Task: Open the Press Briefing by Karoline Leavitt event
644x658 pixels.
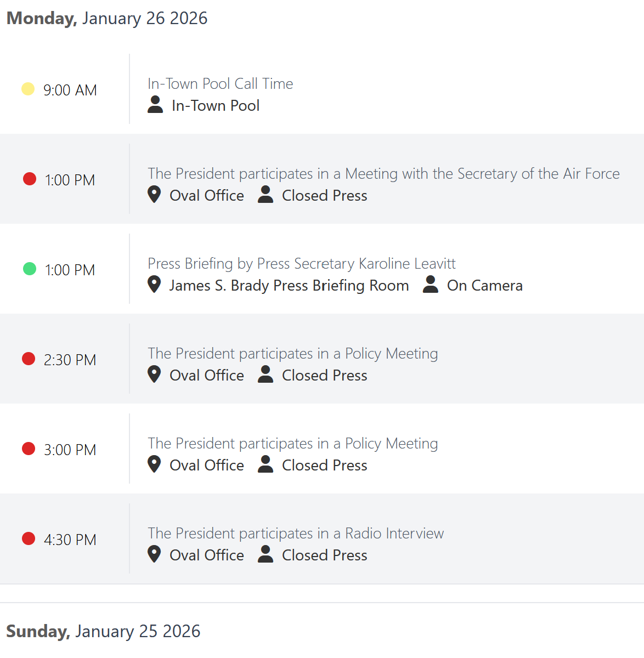Action: click(301, 263)
